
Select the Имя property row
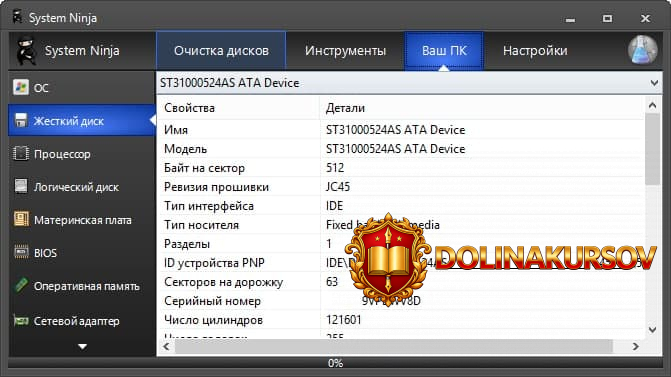401,130
